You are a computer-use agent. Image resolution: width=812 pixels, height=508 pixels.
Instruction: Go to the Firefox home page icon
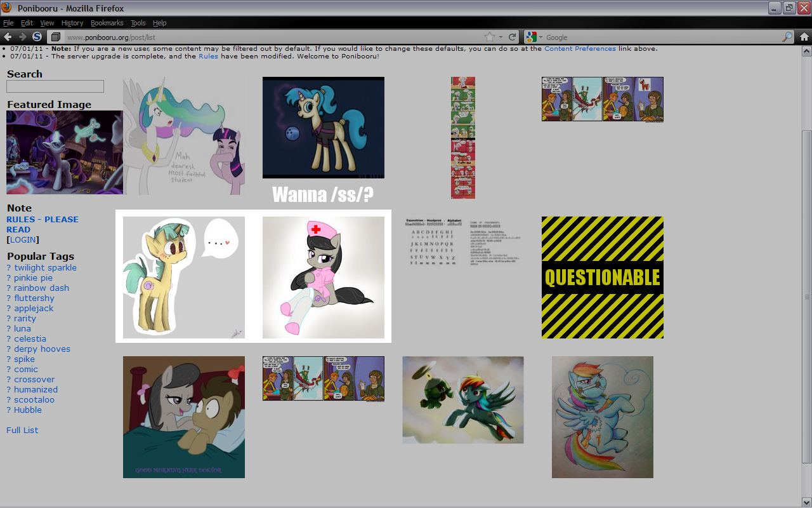pos(804,37)
